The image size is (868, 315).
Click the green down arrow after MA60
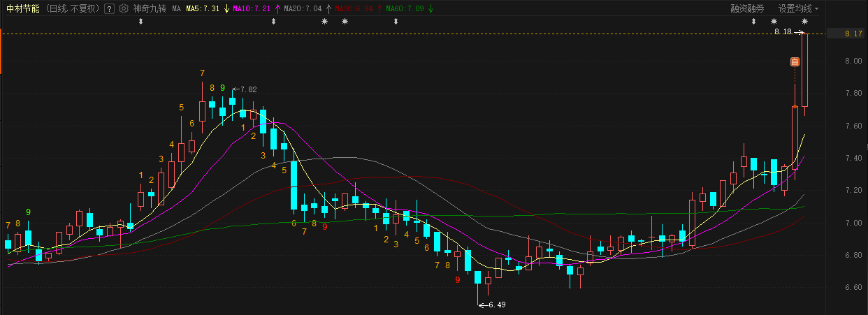pyautogui.click(x=431, y=9)
